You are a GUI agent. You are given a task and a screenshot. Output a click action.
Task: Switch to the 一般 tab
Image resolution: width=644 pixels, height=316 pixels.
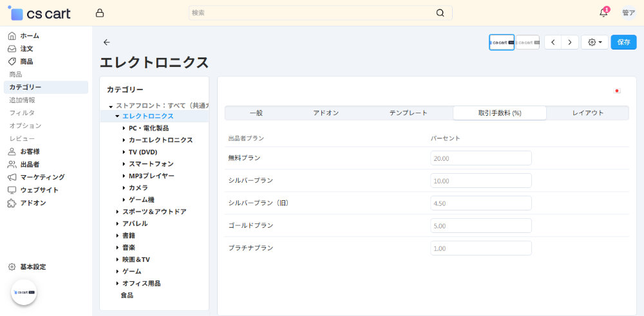point(256,113)
